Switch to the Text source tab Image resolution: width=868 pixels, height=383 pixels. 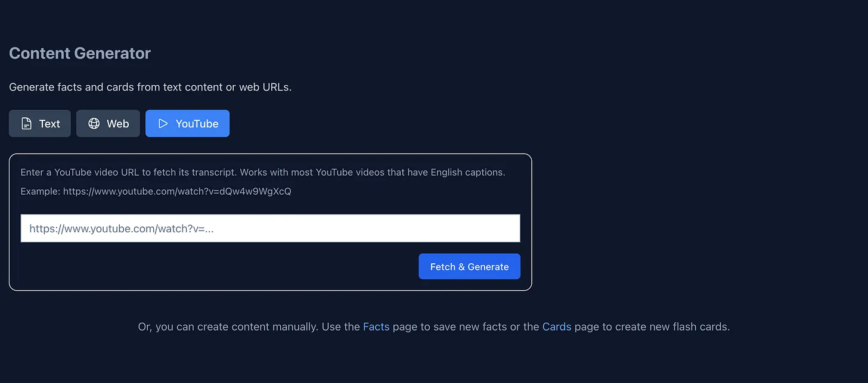40,123
